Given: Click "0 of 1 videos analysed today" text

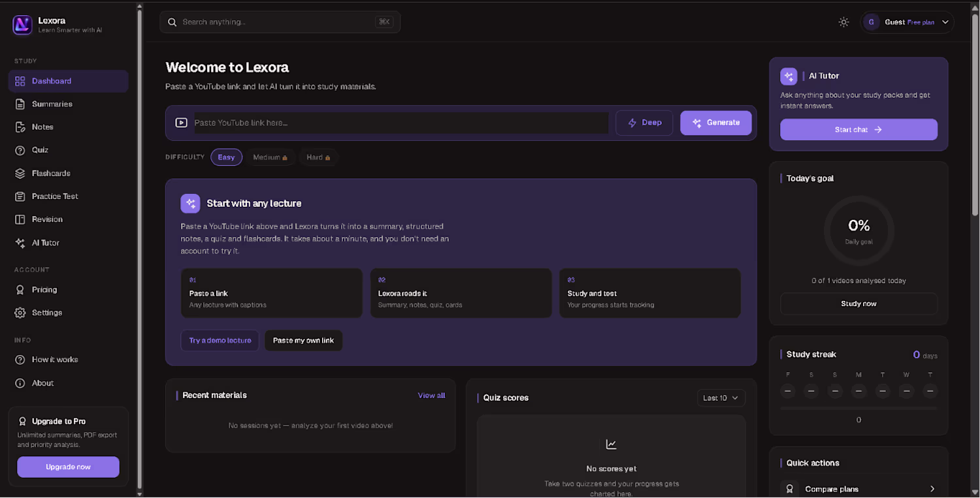Looking at the screenshot, I should [858, 281].
